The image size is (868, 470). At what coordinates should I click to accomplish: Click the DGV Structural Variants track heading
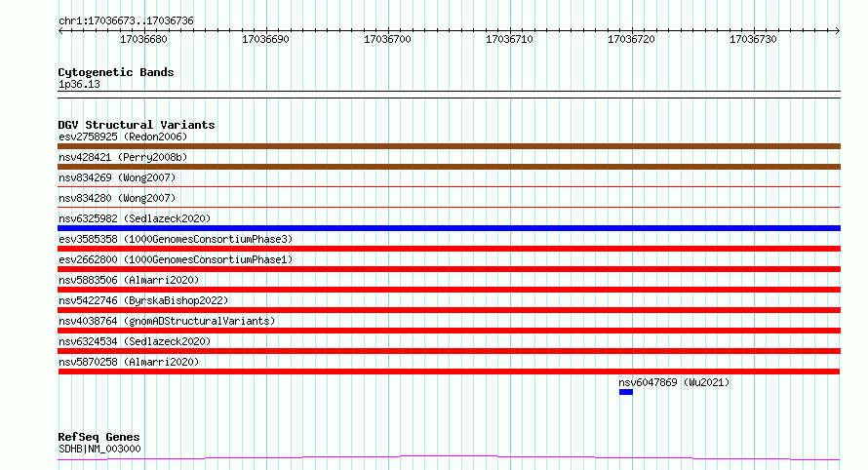tap(137, 125)
